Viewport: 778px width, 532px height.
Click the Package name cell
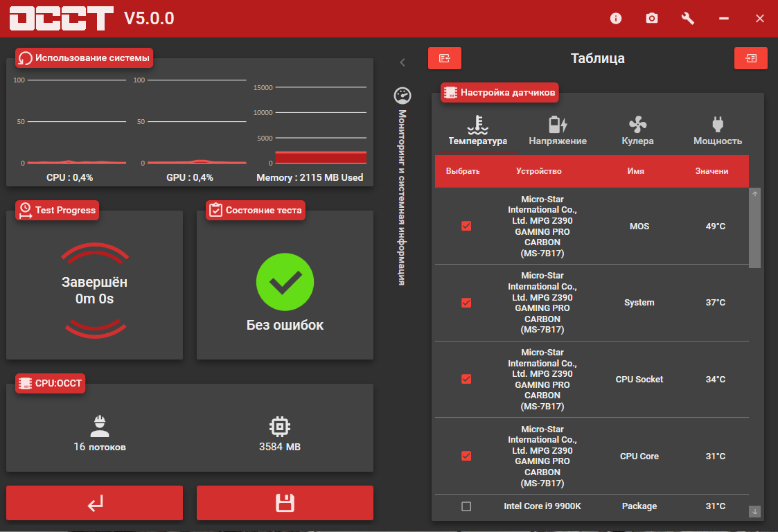click(639, 506)
